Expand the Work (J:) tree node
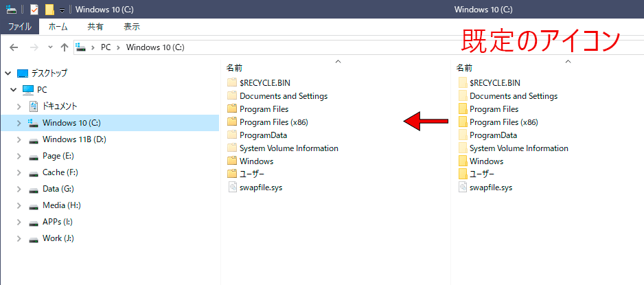This screenshot has width=644, height=285. 19,238
